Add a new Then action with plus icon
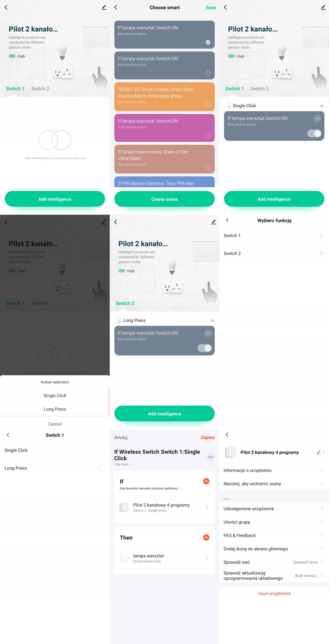The image size is (329, 644). point(206,537)
